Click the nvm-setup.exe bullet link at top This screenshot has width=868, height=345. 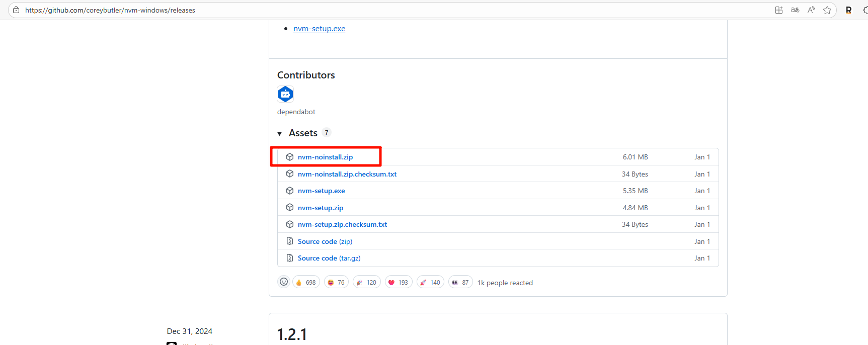click(x=319, y=29)
